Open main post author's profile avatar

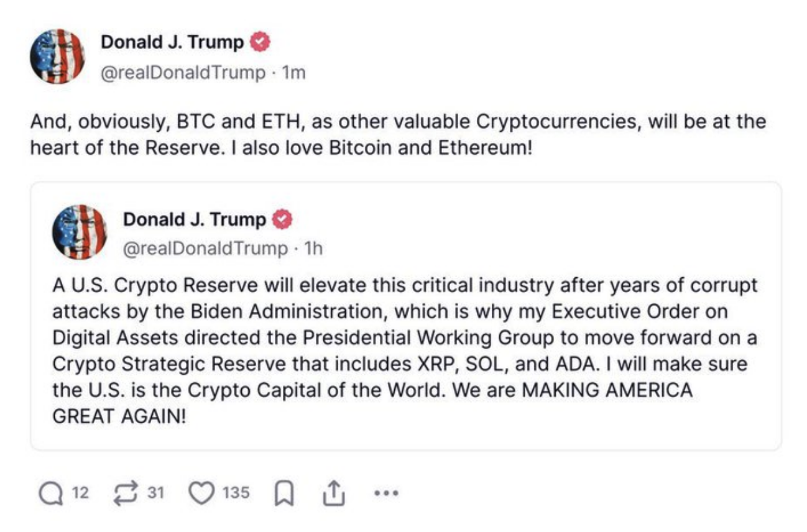(x=57, y=57)
